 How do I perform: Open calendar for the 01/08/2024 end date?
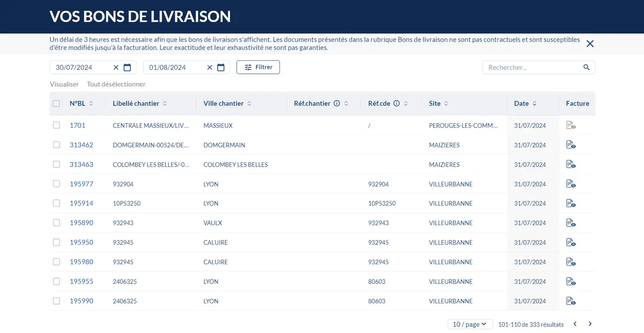(x=221, y=67)
